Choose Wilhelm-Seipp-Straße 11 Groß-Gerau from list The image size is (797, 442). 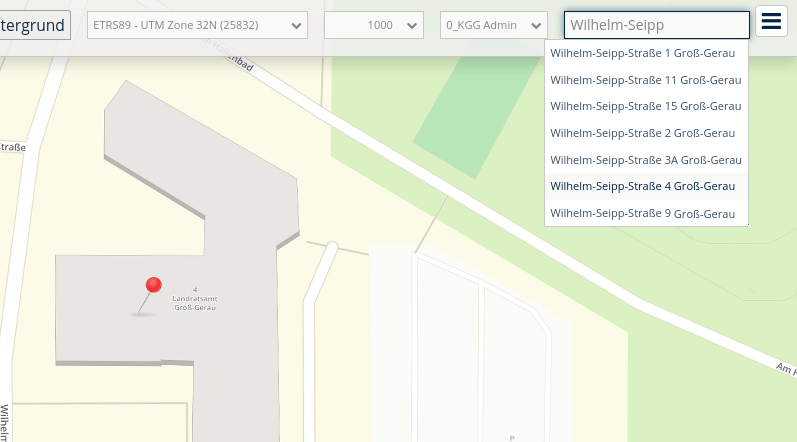[x=645, y=79]
